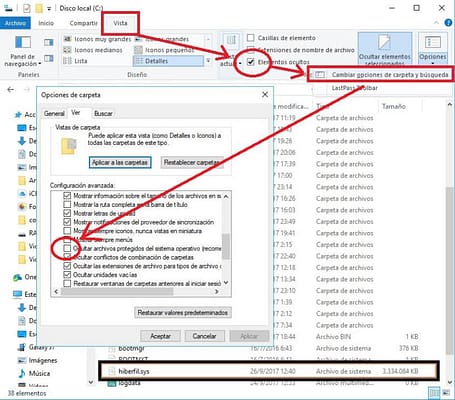Click the hiberfil.sys file icon
The image size is (455, 400).
pos(112,371)
